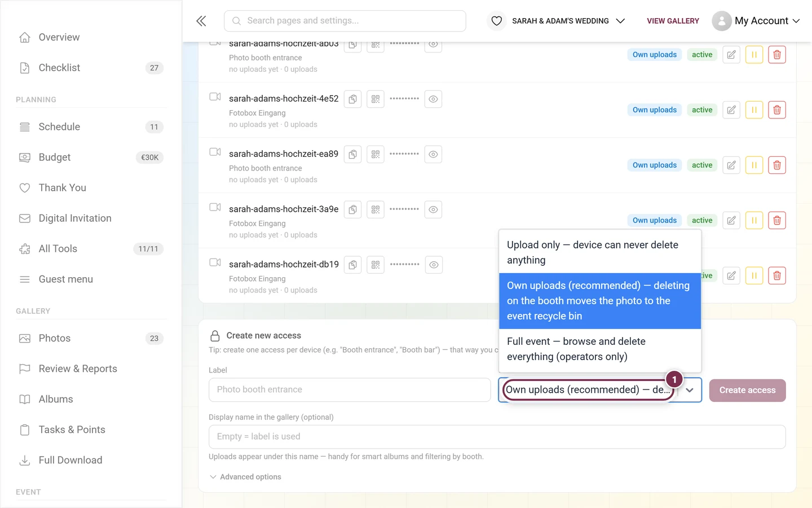
Task: Reveal password for sarah-adams-hochzeit-db19
Action: click(434, 265)
